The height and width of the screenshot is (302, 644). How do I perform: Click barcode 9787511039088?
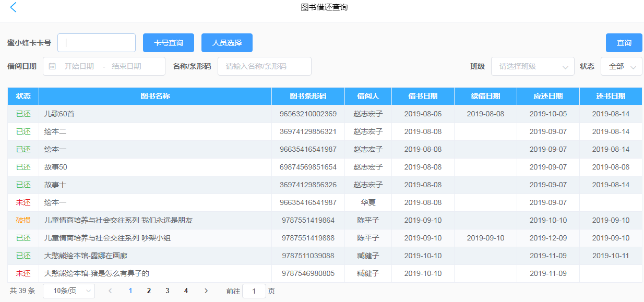click(x=308, y=256)
